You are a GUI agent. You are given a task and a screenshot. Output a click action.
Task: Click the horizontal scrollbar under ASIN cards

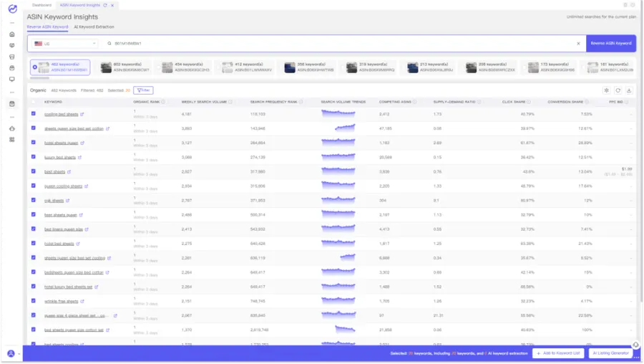39,77
